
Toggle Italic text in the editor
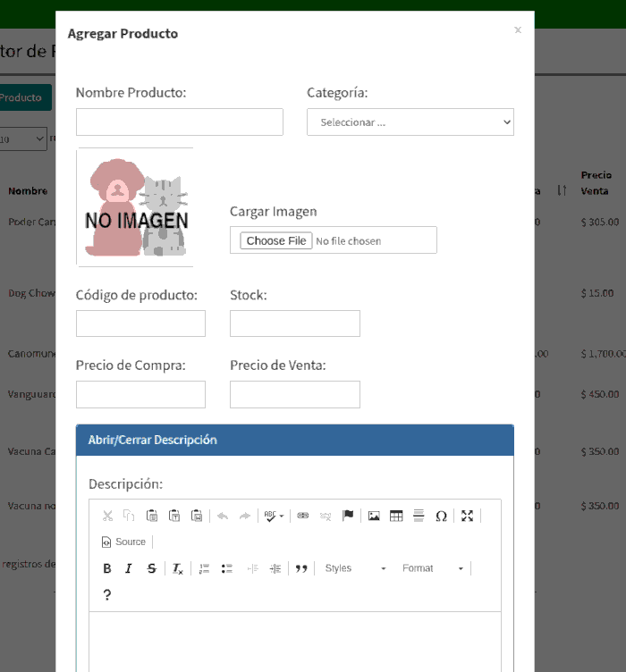click(129, 568)
